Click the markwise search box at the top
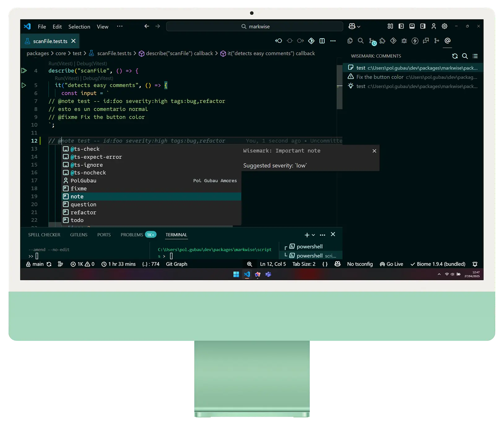Image resolution: width=504 pixels, height=429 pixels. pos(254,26)
